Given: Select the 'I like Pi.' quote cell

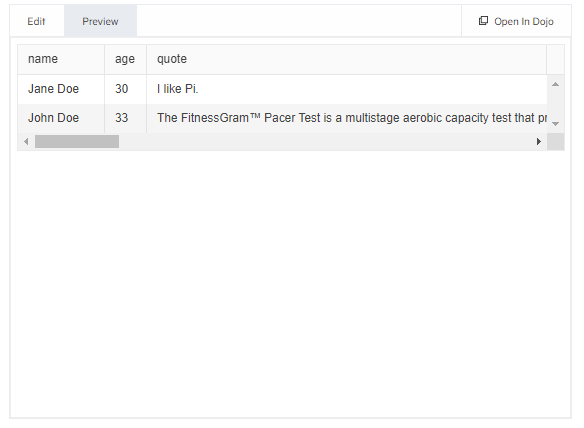Looking at the screenshot, I should pos(347,89).
